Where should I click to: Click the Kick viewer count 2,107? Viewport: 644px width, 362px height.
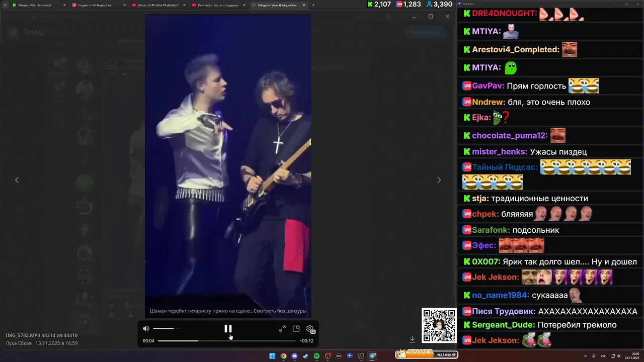(x=379, y=5)
